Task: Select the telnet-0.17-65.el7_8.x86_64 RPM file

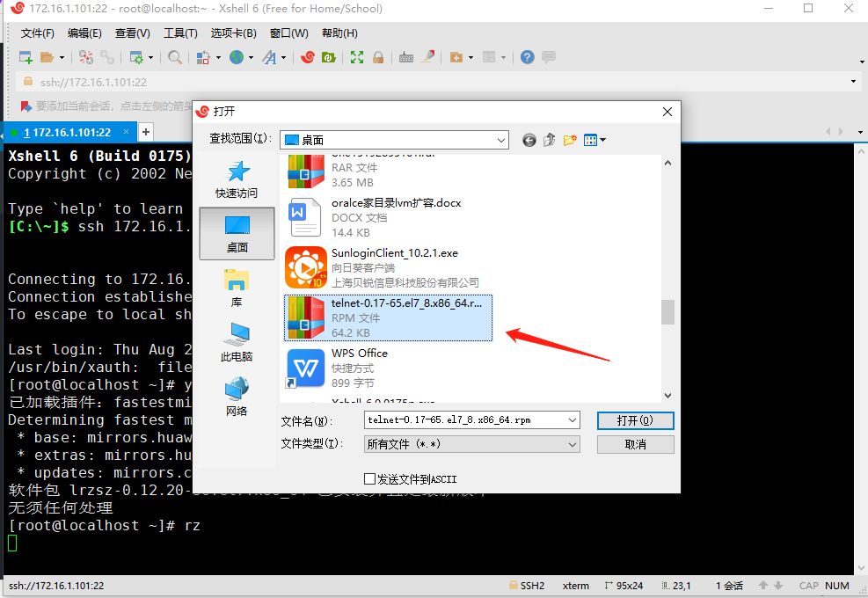Action: click(388, 317)
